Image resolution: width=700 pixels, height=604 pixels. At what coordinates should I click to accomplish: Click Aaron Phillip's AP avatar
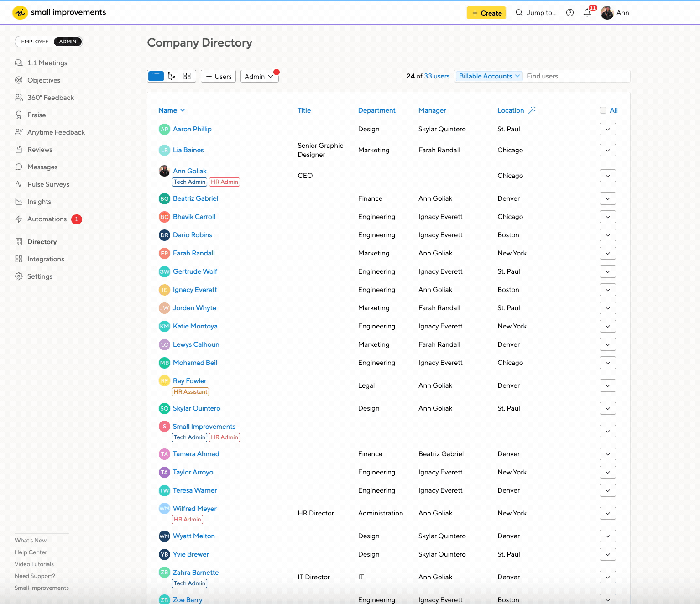click(x=164, y=129)
